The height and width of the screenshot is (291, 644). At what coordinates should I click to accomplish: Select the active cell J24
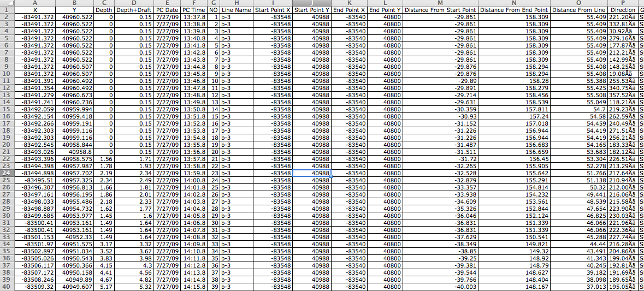311,173
